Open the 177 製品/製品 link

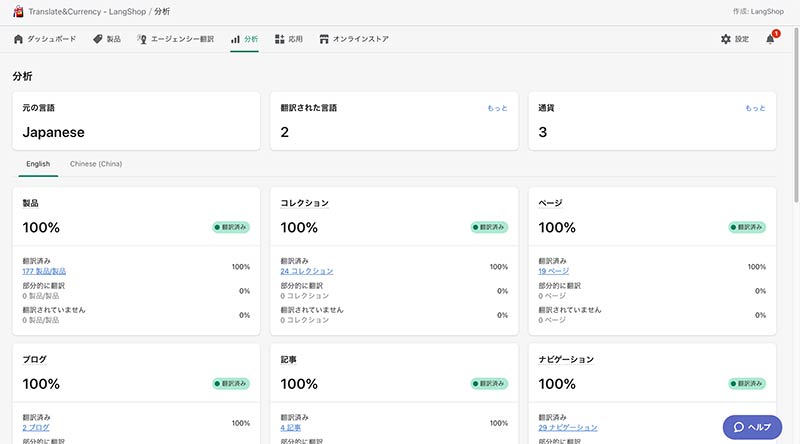coord(44,271)
